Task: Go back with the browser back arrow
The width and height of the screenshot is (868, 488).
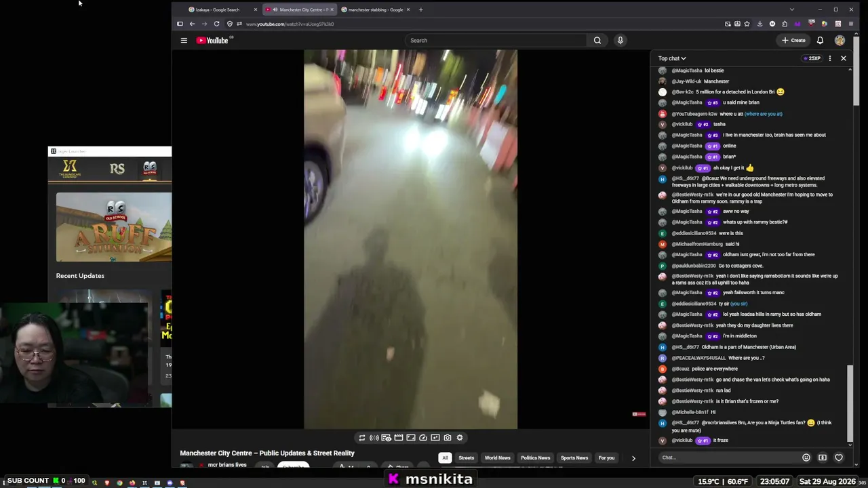Action: 192,24
